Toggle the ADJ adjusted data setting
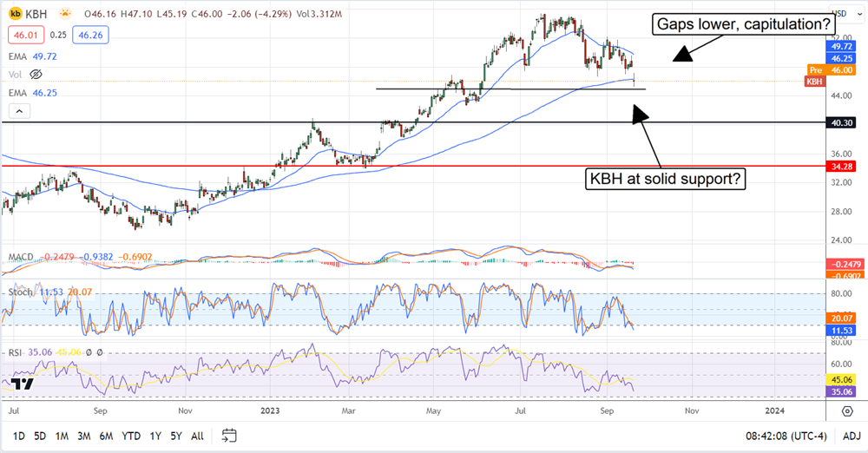The image size is (868, 453). coord(852,435)
